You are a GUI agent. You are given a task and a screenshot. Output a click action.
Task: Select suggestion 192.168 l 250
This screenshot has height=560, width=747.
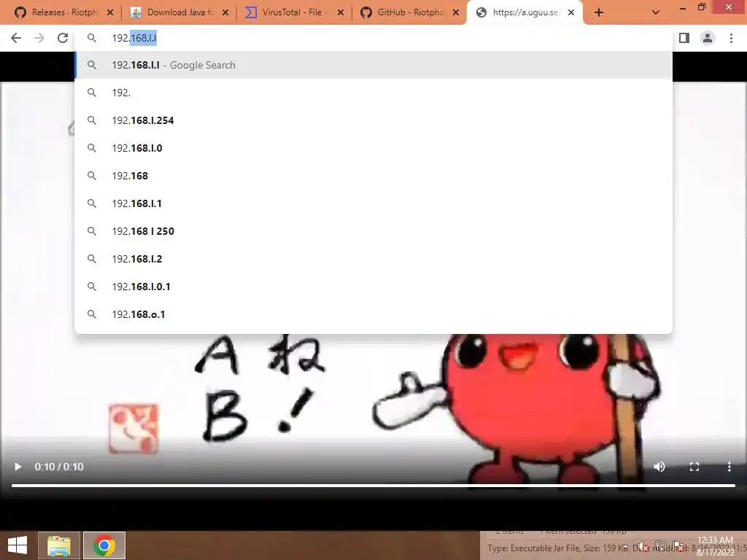tap(373, 231)
